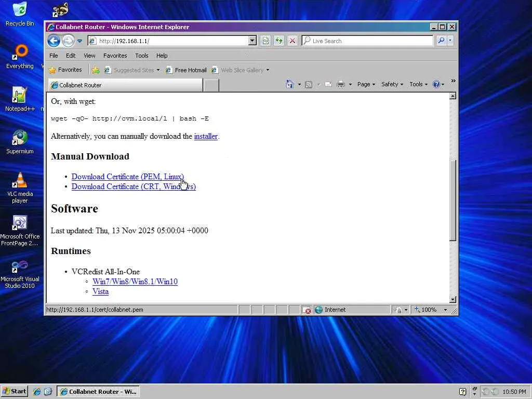Screen dimensions: 532x399
Task: Click the Supermium desktop shortcut
Action: click(x=20, y=142)
